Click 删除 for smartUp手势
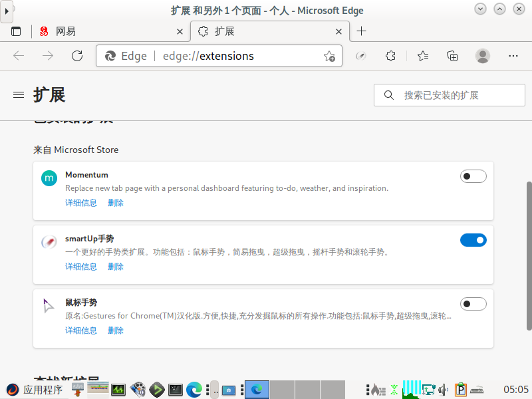The width and height of the screenshot is (532, 399). 116,267
